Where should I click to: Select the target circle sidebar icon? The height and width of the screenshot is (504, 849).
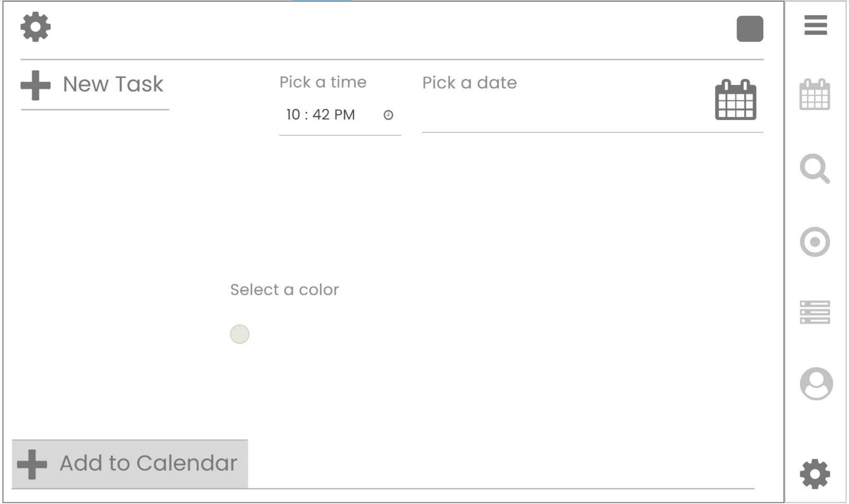pyautogui.click(x=815, y=242)
